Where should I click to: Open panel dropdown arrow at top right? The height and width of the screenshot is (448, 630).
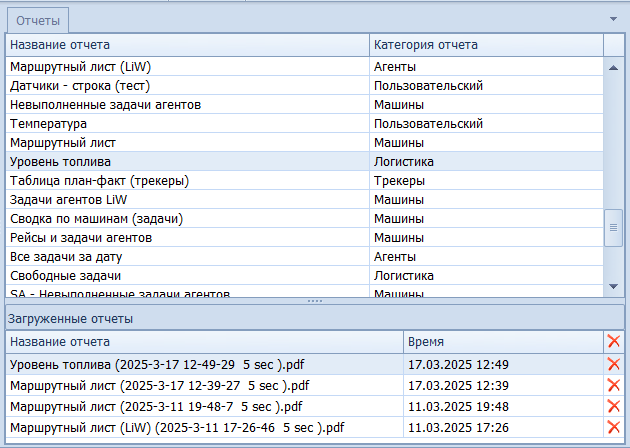tap(614, 18)
